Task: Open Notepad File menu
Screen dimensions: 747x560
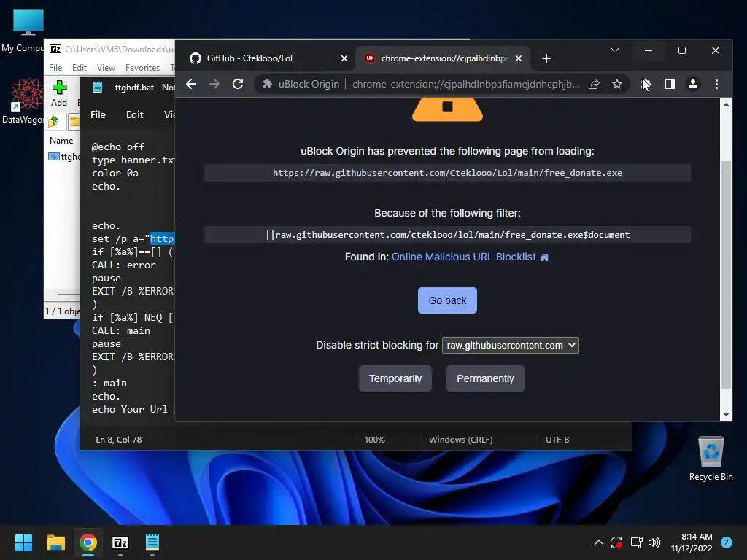Action: coord(98,114)
